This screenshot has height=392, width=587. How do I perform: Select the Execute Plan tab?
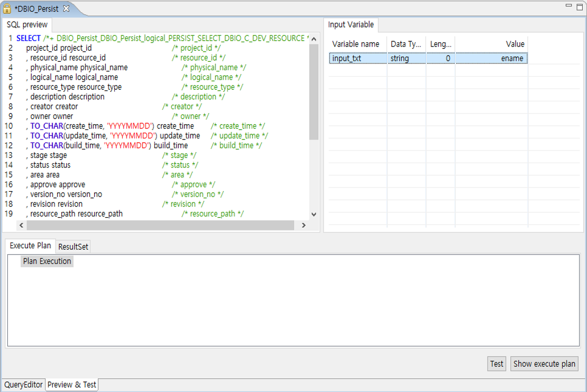coord(30,246)
